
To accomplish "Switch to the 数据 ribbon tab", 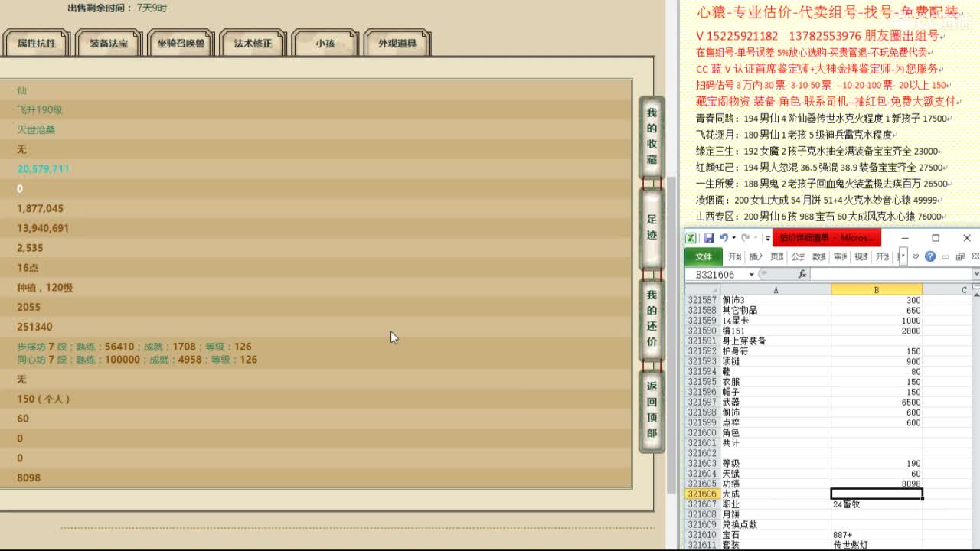I will point(821,257).
